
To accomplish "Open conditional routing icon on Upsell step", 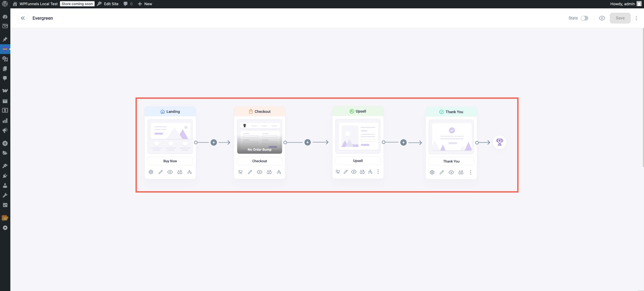I will click(x=370, y=172).
